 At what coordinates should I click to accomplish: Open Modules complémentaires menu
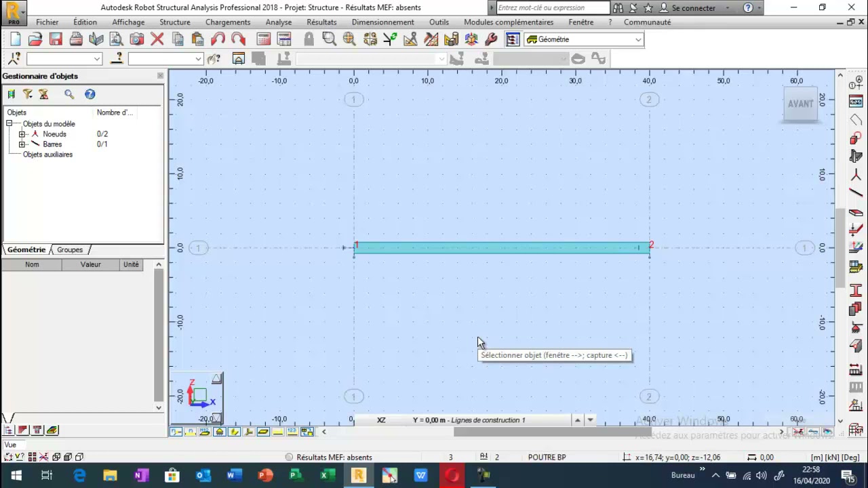(x=509, y=22)
